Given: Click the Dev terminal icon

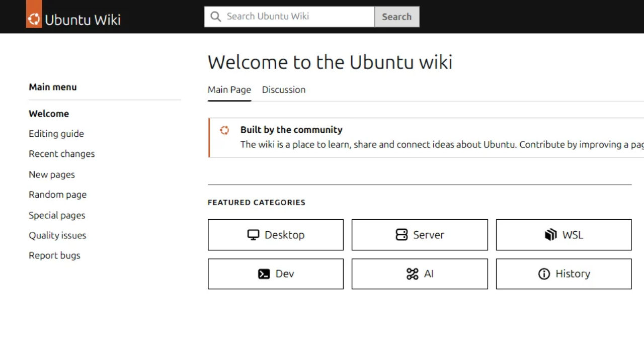Looking at the screenshot, I should tap(264, 274).
